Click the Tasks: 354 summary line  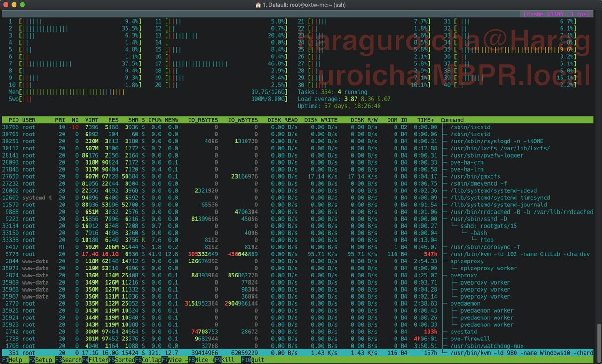[333, 92]
